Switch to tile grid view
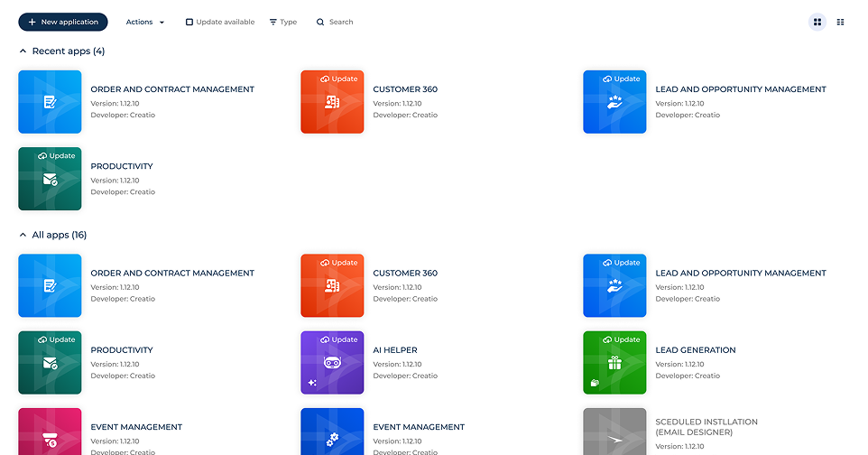 [817, 22]
